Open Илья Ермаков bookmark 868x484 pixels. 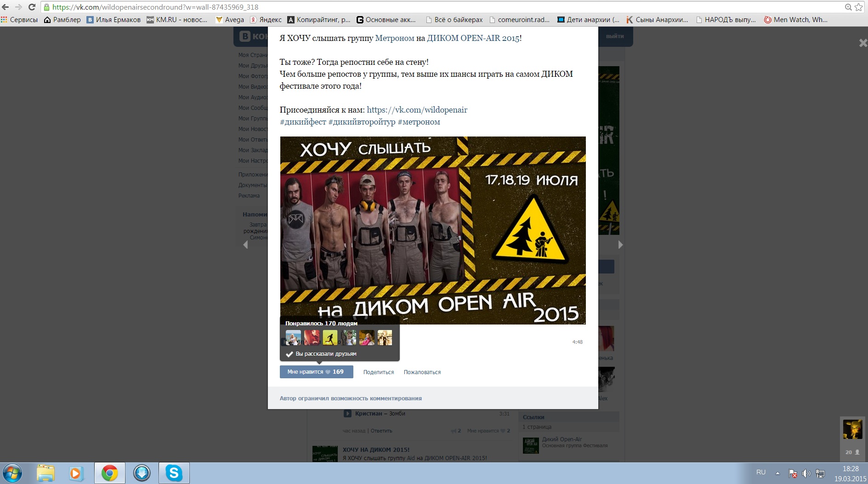coord(113,20)
